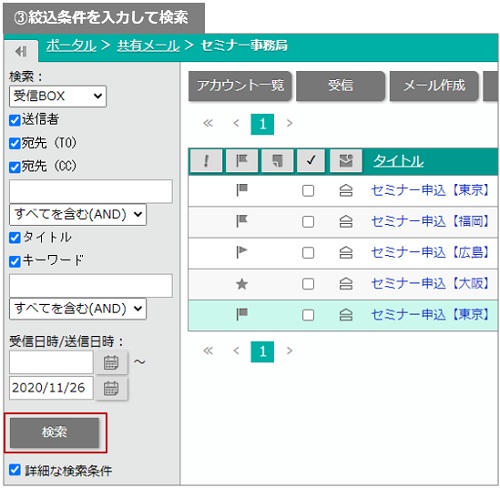Image resolution: width=500 pixels, height=488 pixels.
Task: Click the mail icon on first セミナー申込【東京】 row
Action: tap(346, 191)
